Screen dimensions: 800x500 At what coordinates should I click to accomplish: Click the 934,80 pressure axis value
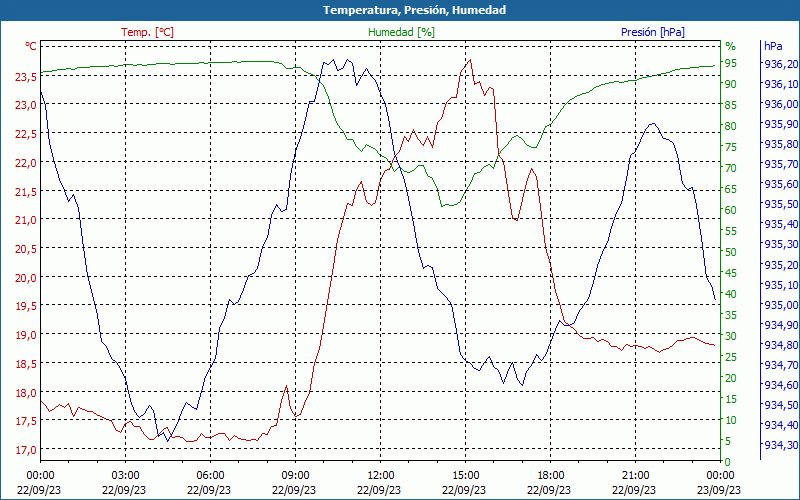tap(780, 345)
